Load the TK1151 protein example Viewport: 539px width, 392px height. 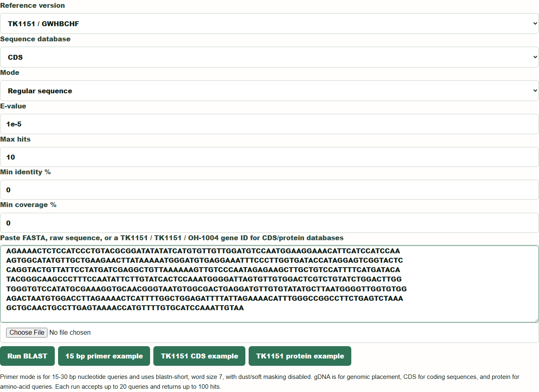click(300, 356)
